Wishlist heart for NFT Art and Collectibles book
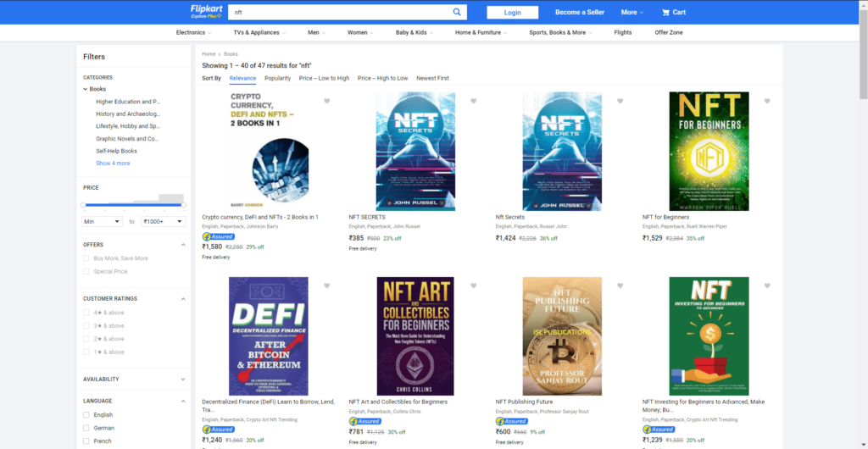868x449 pixels. click(473, 285)
